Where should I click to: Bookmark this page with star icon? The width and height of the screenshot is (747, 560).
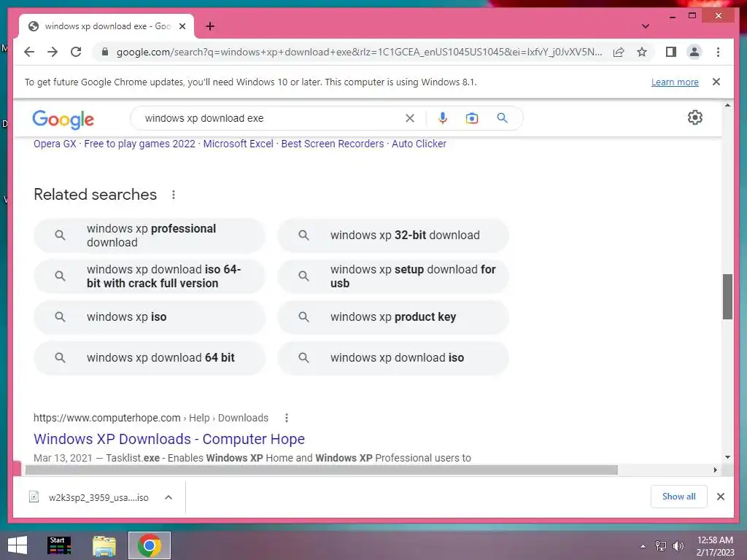click(642, 52)
